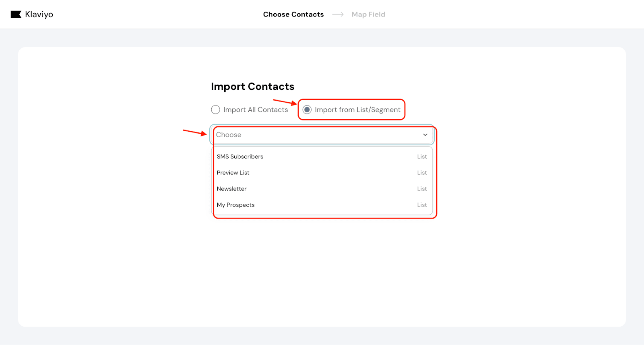Select the My Prospects list entry
Screen dimensions: 644x345
point(235,205)
